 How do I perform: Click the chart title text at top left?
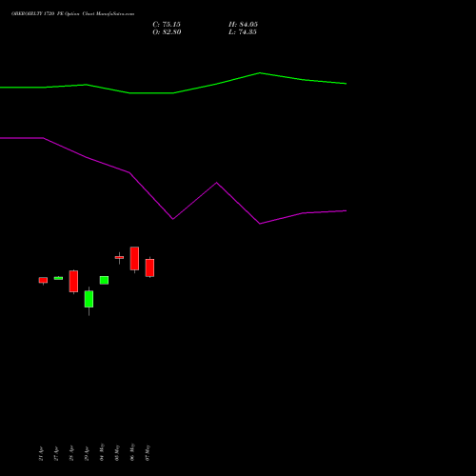point(72,14)
